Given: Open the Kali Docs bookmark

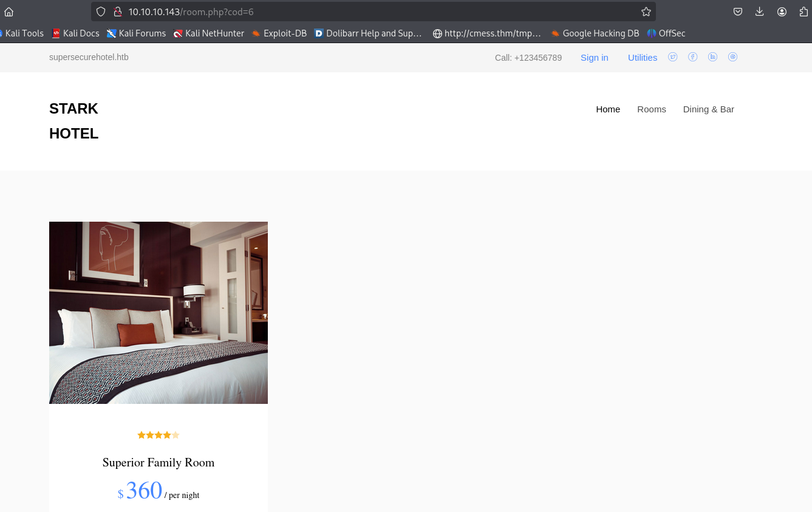Looking at the screenshot, I should [x=75, y=33].
